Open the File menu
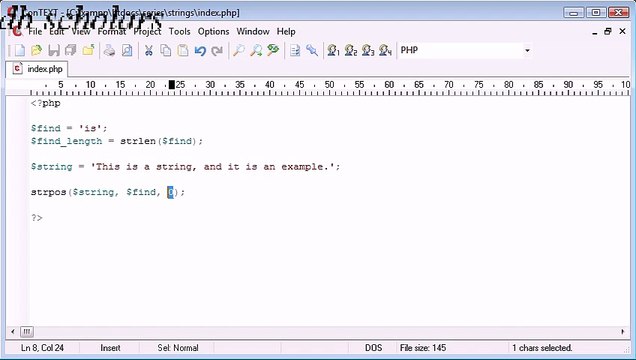 click(35, 31)
